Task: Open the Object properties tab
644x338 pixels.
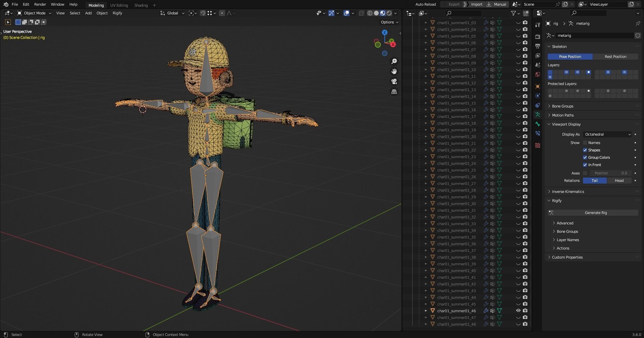Action: click(x=538, y=86)
